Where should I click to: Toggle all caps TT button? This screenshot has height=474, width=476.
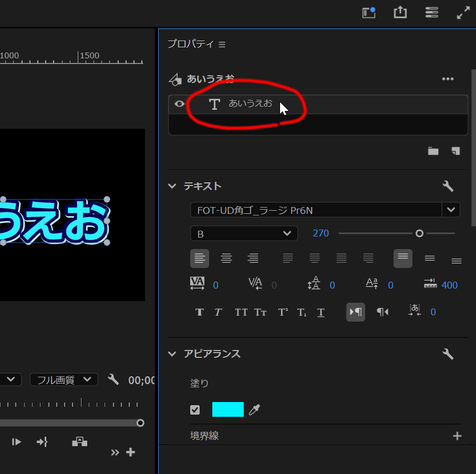click(241, 312)
